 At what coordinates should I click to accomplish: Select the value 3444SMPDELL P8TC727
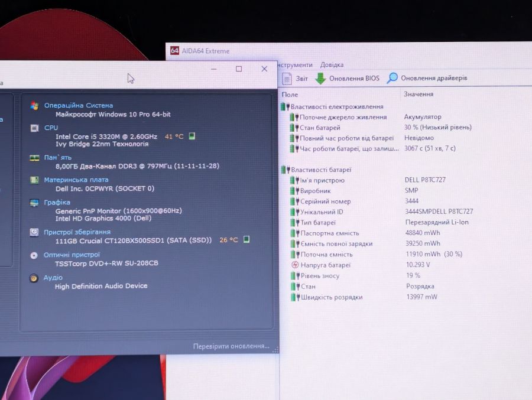coord(439,212)
